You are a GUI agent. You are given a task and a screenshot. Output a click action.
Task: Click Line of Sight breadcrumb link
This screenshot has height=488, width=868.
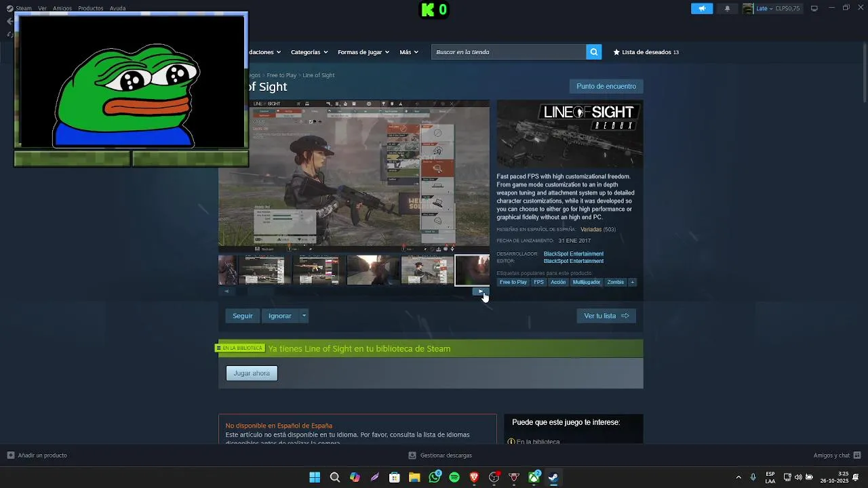click(x=319, y=75)
